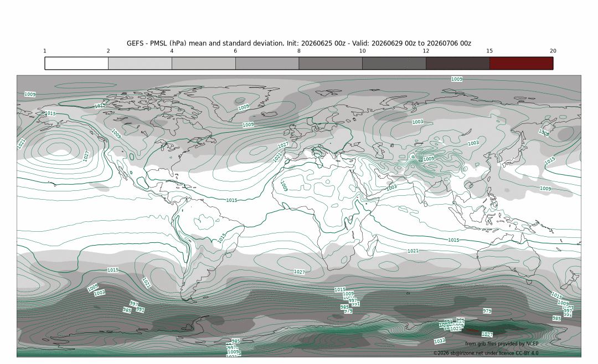Click the dark red 15–20 colorbar segment
Screen dimensions: 598x364
point(521,63)
